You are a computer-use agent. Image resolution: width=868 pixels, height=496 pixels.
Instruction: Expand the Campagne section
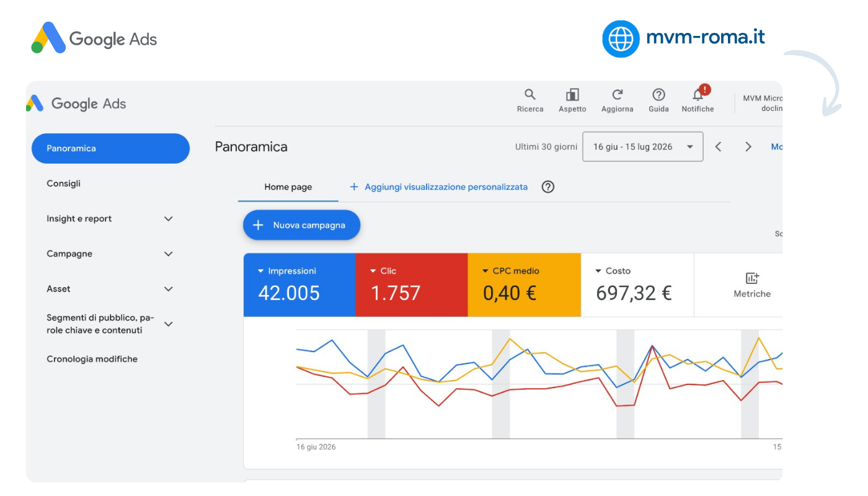point(168,254)
